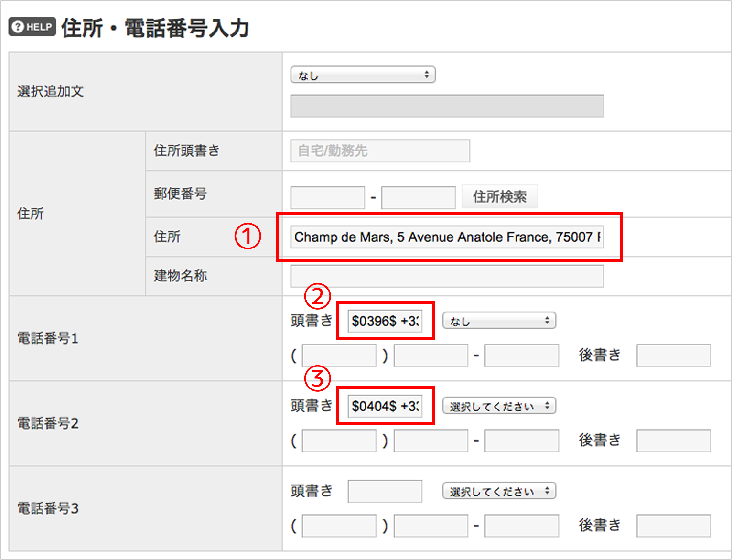Viewport: 732px width, 560px height.
Task: Click the 住所頭書き field with 自宅/勤務先 placeholder
Action: click(x=380, y=151)
